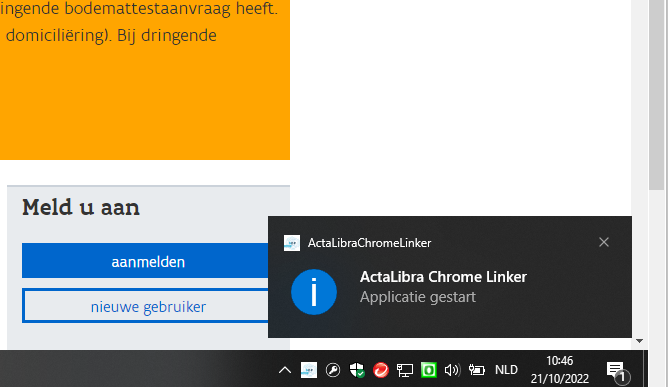Click the blue info icon in notification
Image resolution: width=668 pixels, height=387 pixels.
coord(314,292)
